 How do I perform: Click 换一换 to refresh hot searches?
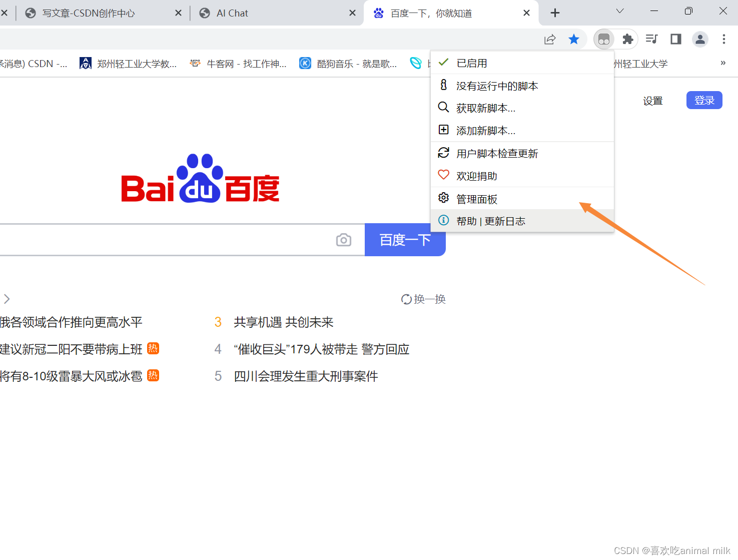tap(423, 299)
